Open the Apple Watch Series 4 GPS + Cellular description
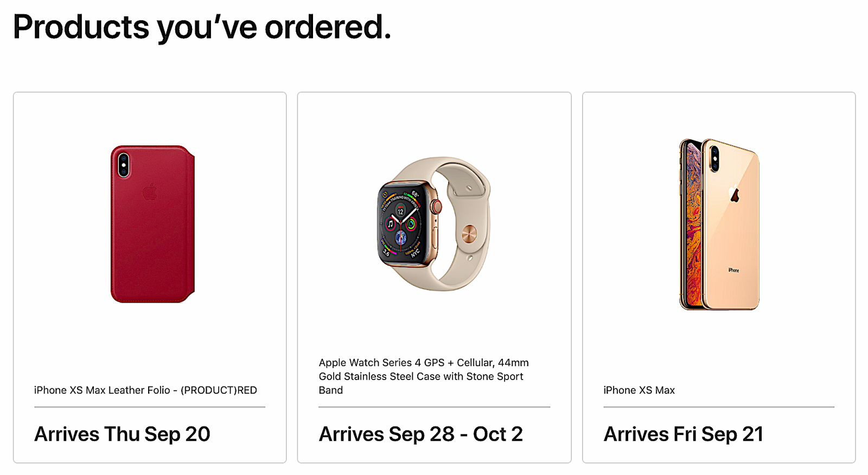Screen dimensions: 868x475 [x=424, y=376]
